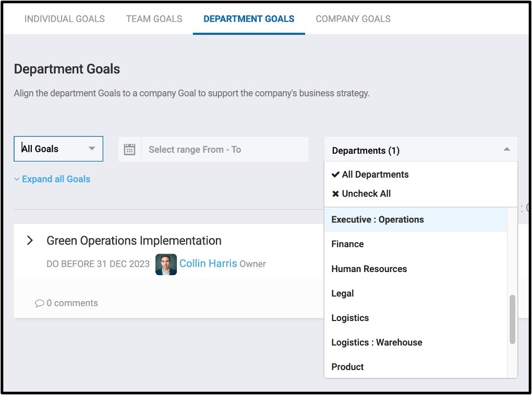Toggle Executive : Operations department
This screenshot has height=395, width=532.
point(378,219)
